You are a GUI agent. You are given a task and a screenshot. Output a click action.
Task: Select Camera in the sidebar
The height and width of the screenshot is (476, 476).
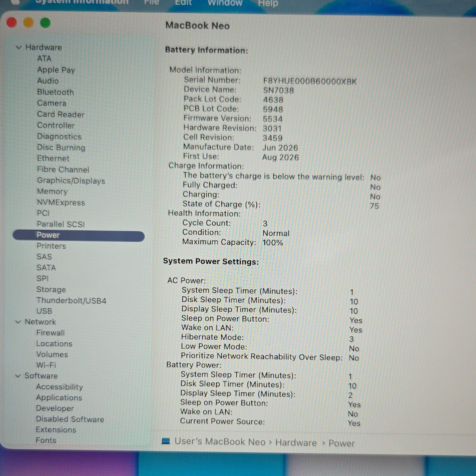coord(52,103)
